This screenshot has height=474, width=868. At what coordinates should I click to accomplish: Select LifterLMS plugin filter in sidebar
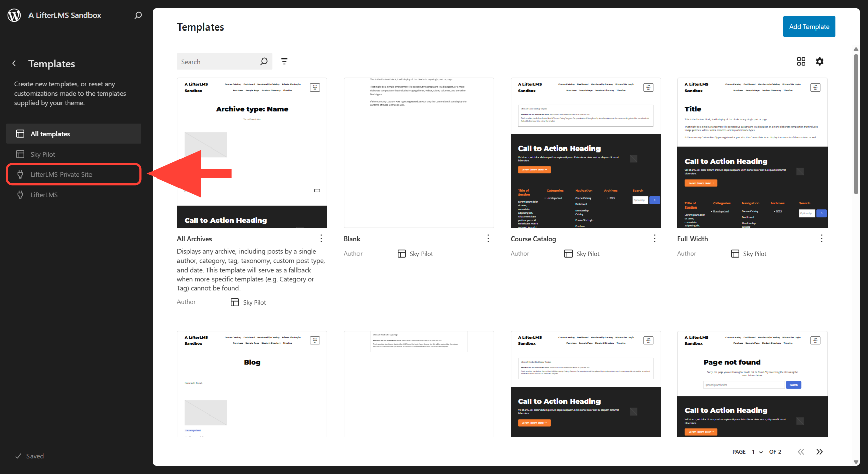tap(74, 195)
